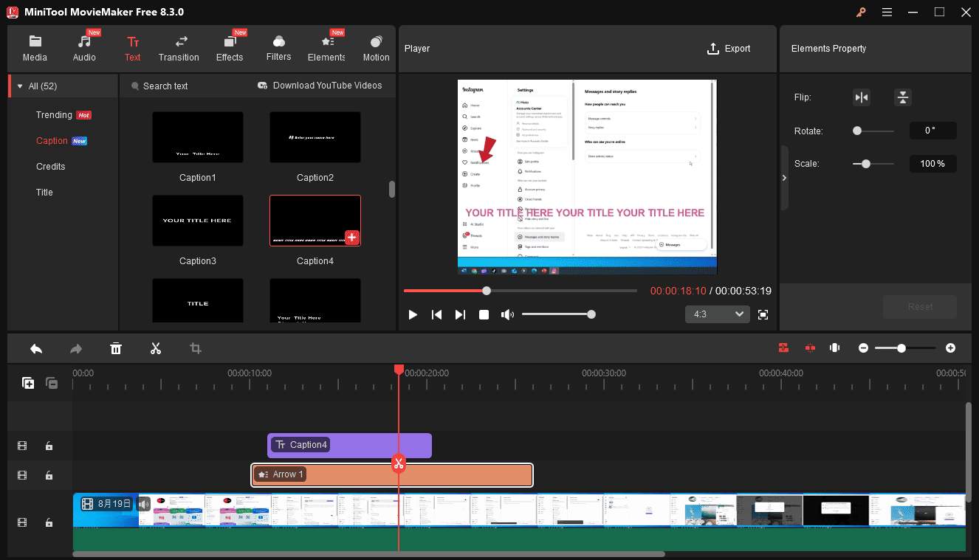
Task: Click the player progress bar
Action: (520, 291)
